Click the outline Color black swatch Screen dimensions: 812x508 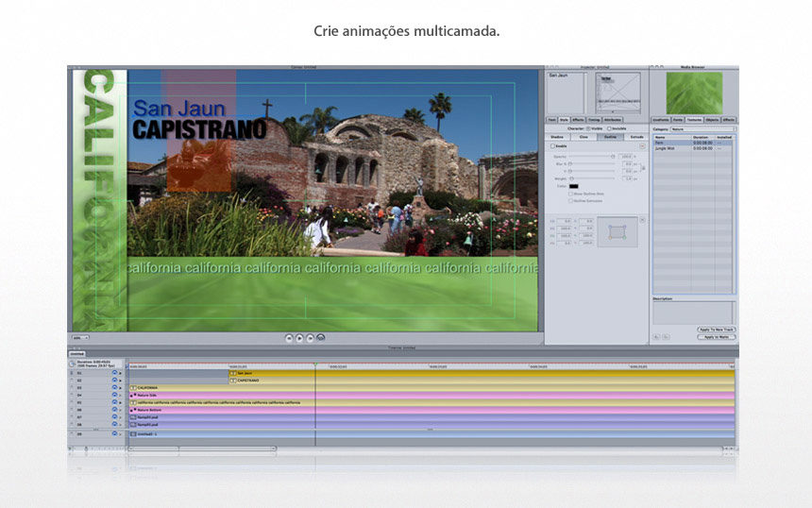pos(574,186)
